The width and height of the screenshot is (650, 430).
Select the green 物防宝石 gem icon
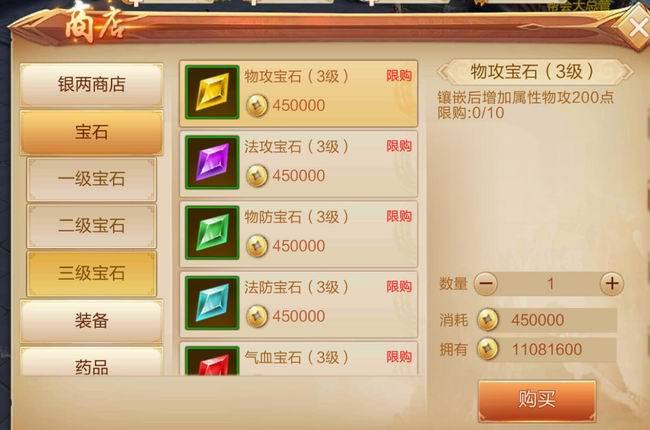(x=212, y=233)
